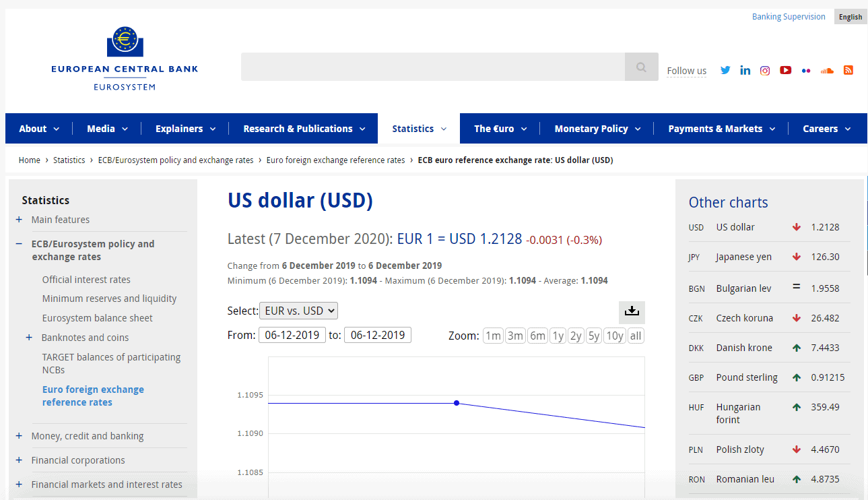Screen dimensions: 868x500
Task: Open the Hungarian forint chart link
Action: [x=739, y=413]
